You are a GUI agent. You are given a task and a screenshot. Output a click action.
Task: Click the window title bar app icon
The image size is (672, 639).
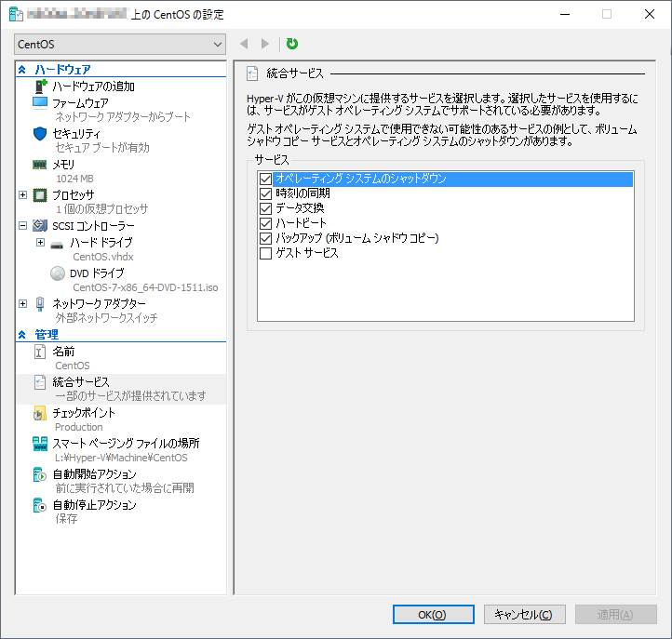coord(16,14)
